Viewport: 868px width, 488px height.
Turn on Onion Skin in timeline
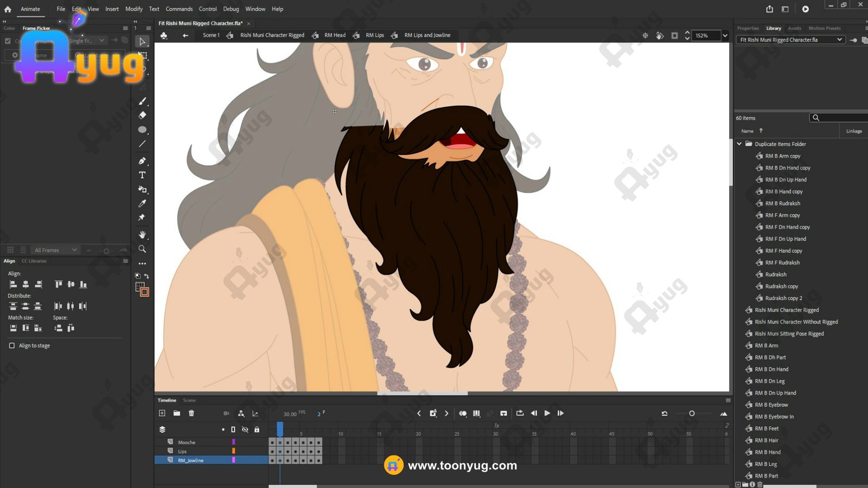click(x=462, y=413)
